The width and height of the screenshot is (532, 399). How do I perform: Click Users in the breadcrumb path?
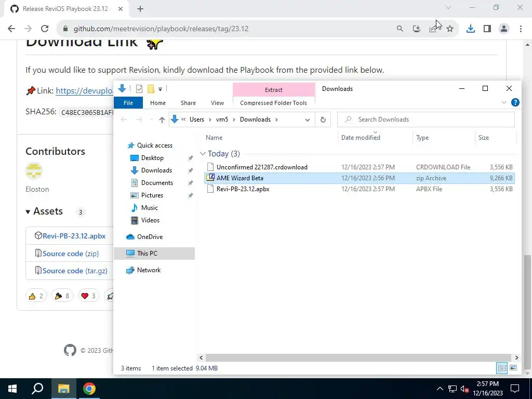coord(197,119)
